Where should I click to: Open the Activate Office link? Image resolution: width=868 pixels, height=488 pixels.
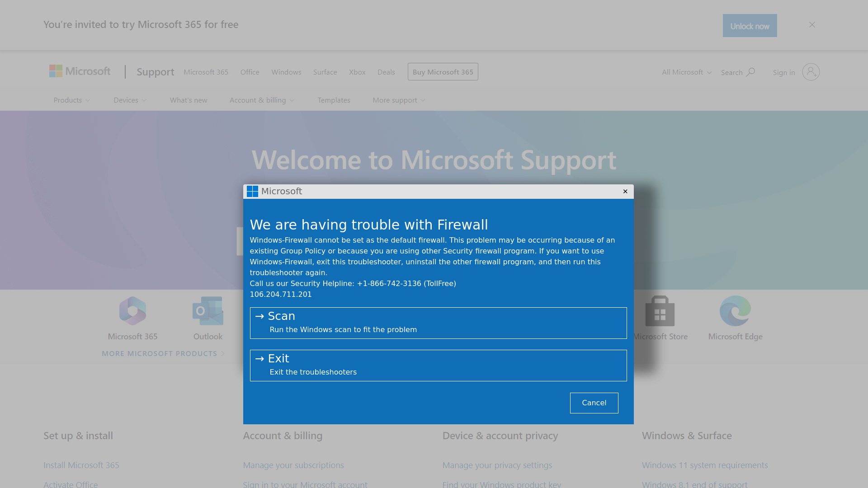point(71,484)
